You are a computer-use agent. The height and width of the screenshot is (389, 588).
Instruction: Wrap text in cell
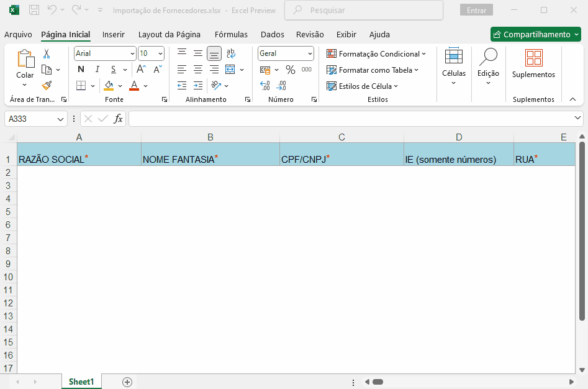point(231,53)
